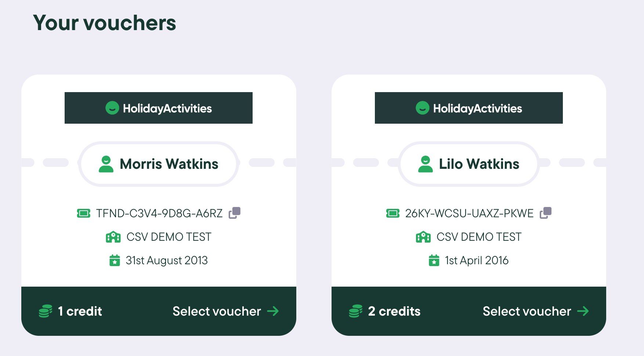Click the coins icon beside 2 credits

coord(356,311)
